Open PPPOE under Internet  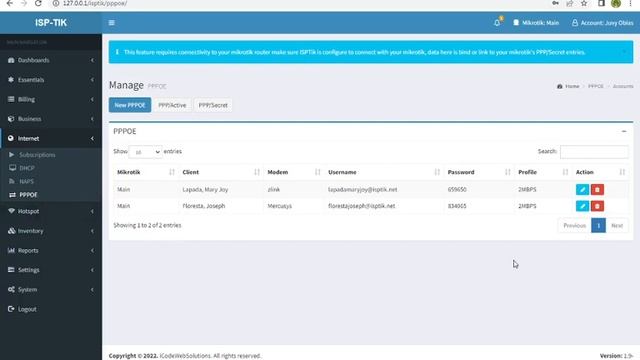pos(28,195)
